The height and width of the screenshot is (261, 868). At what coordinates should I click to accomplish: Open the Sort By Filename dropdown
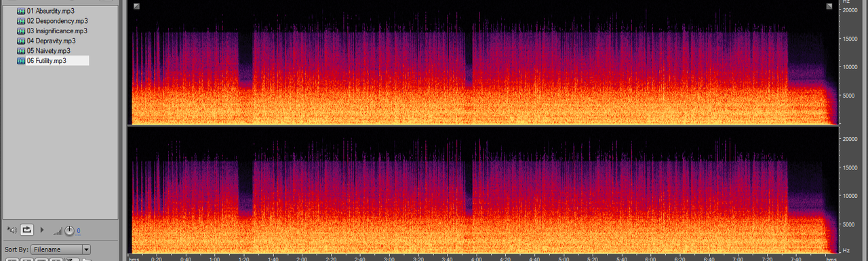[61, 249]
